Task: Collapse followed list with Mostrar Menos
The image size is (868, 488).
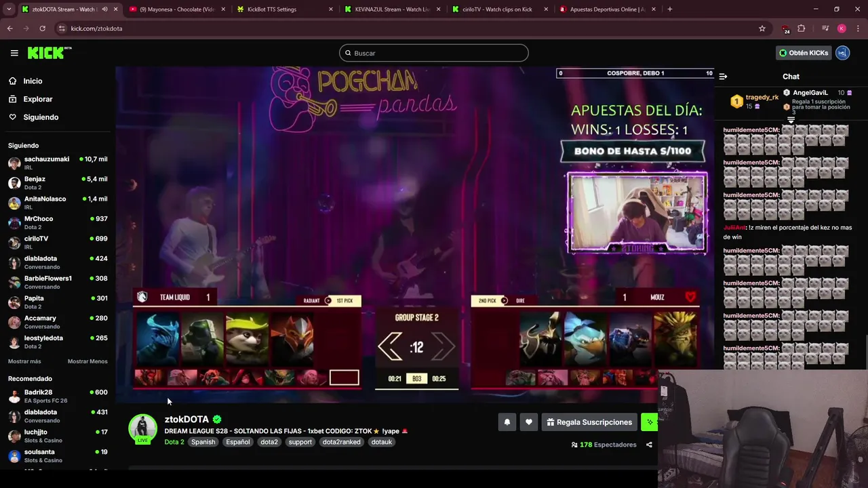Action: tap(87, 361)
